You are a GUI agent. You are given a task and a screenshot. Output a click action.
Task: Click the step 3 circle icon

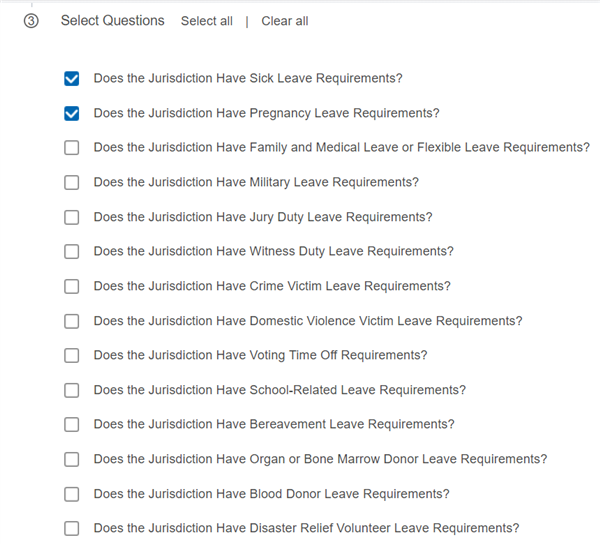31,21
